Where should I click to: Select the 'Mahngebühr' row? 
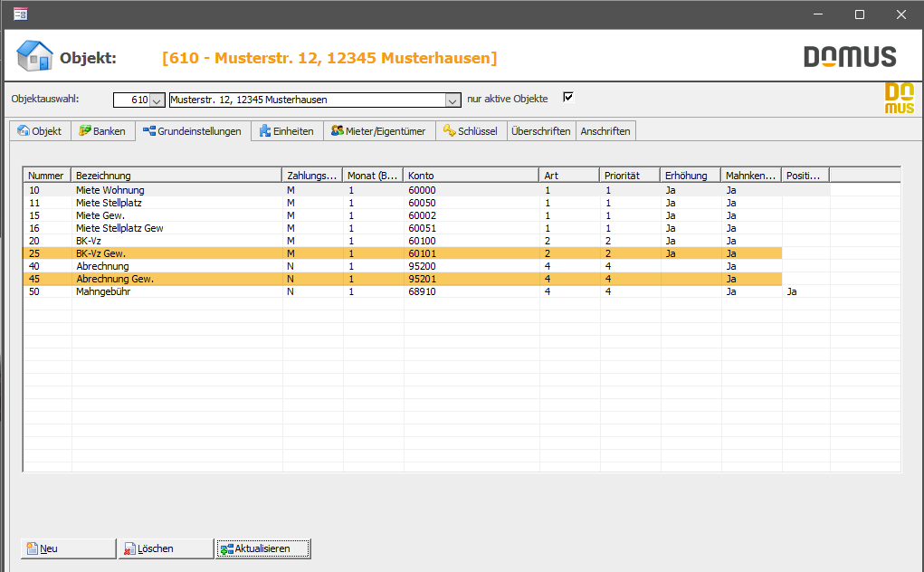click(x=426, y=291)
